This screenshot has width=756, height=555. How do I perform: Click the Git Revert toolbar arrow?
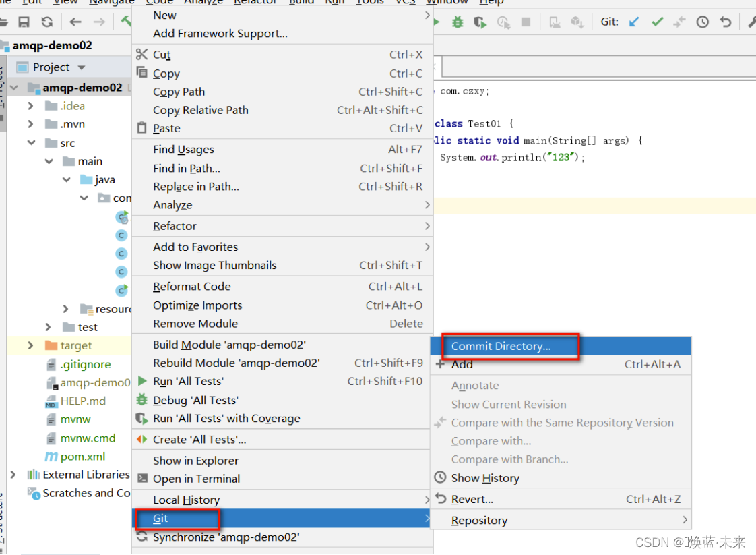tap(725, 22)
